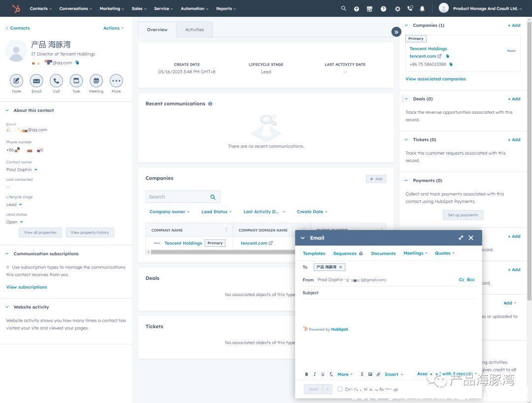Open View associated companies link

coord(435,79)
